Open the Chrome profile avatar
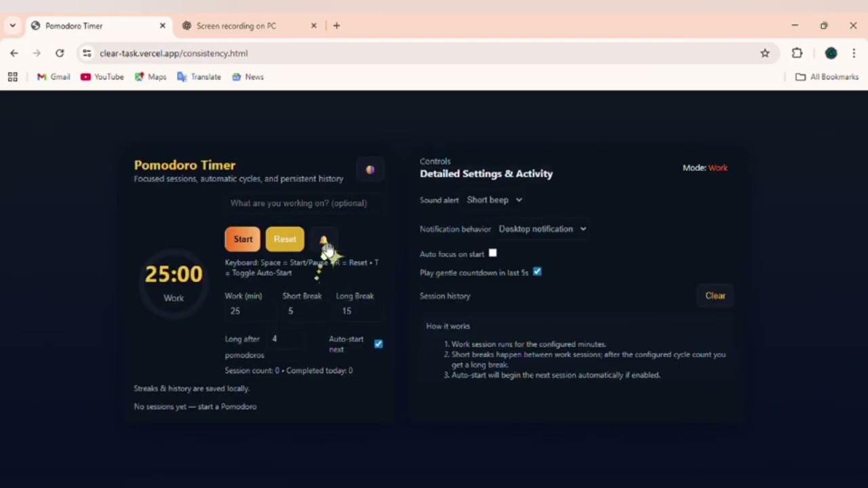The width and height of the screenshot is (868, 488). 831,53
